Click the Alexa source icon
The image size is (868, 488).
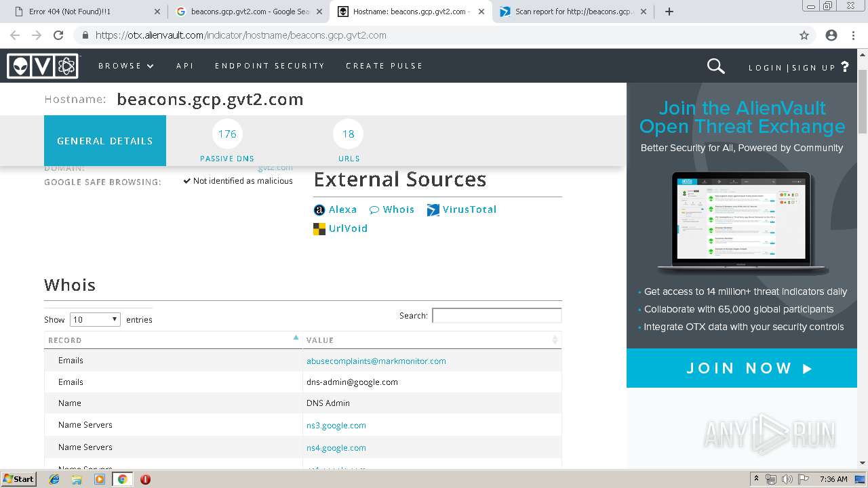tap(319, 210)
